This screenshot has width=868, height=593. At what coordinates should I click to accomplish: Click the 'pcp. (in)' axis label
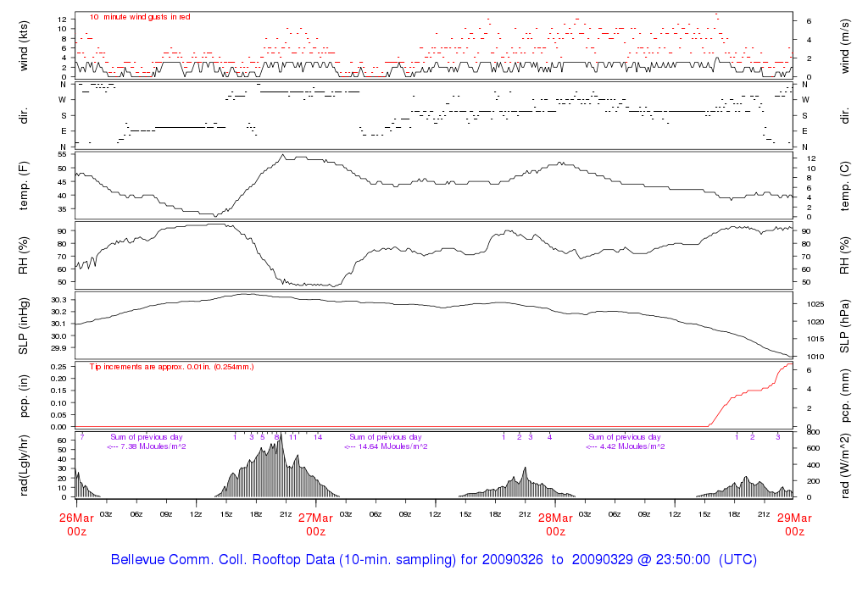click(23, 396)
